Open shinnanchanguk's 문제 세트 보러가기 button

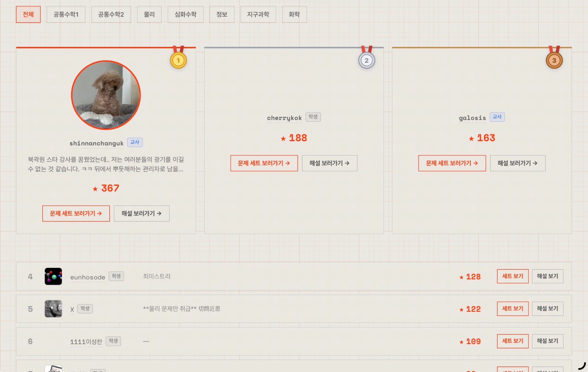(76, 213)
